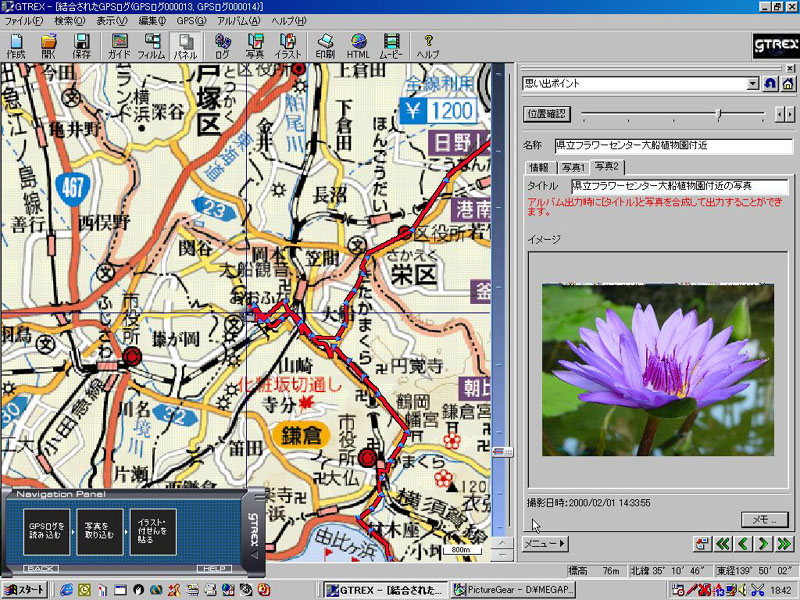Screen dimensions: 800x600
Task: Click the 印刷 (Print) toolbar icon
Action: coord(325,46)
